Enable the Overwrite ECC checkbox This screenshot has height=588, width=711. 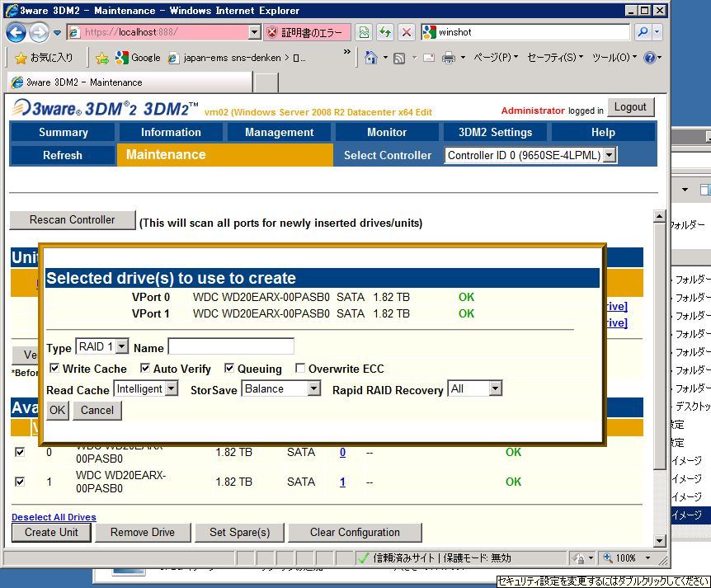[x=299, y=368]
